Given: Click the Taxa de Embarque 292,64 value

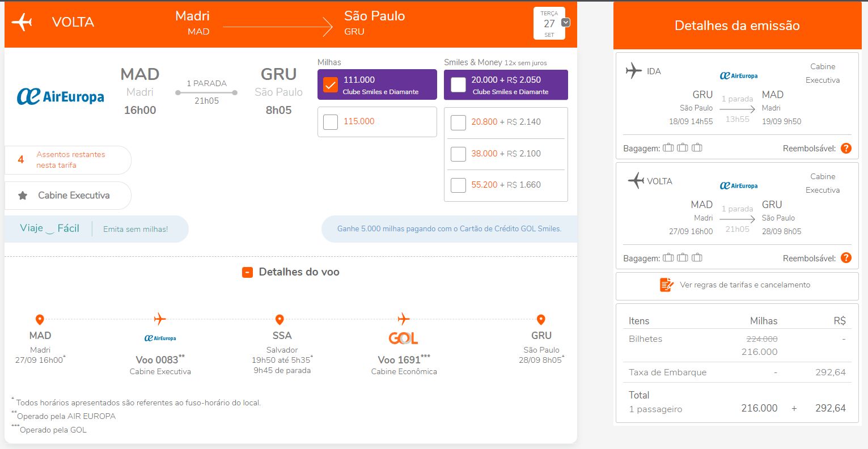Looking at the screenshot, I should (830, 372).
